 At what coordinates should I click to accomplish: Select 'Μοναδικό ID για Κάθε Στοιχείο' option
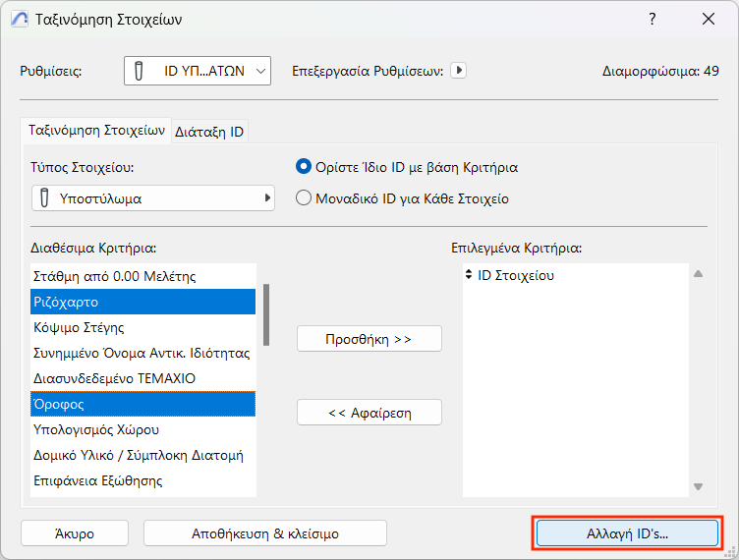tap(304, 198)
